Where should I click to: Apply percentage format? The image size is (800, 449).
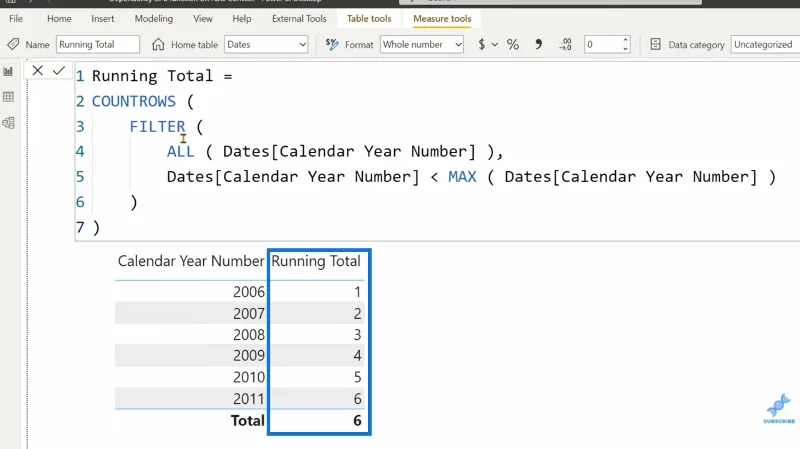513,44
